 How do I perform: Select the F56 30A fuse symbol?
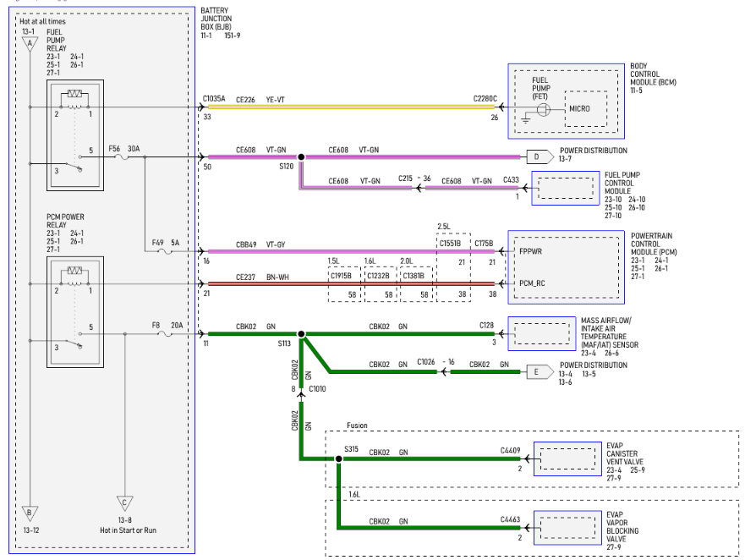pos(122,156)
